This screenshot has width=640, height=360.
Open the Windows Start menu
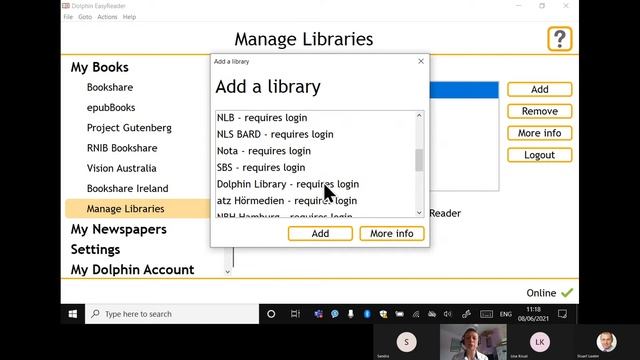[73, 314]
